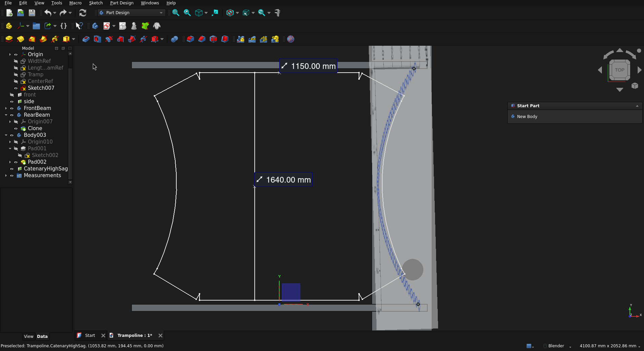This screenshot has width=644, height=351.
Task: Expand the FrontBeam tree node
Action: [6, 108]
